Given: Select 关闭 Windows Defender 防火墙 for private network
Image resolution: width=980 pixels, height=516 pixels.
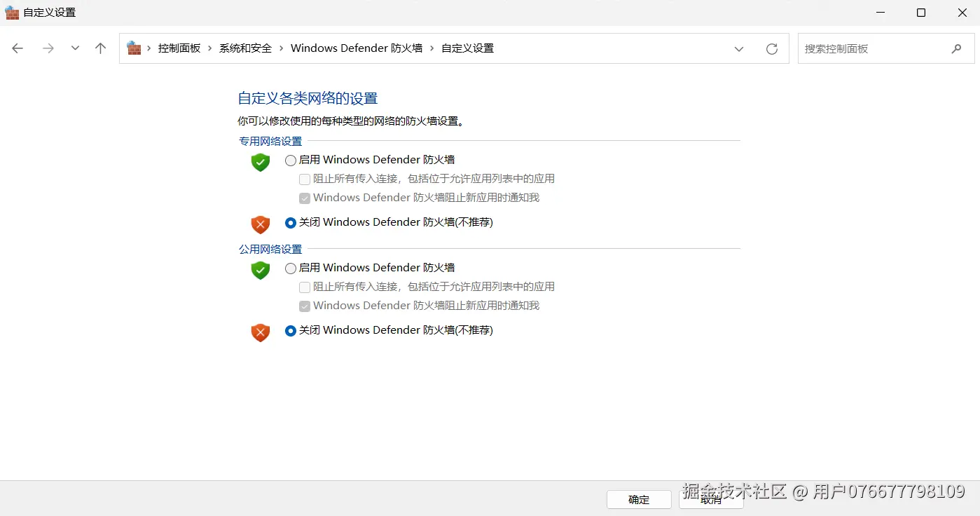Looking at the screenshot, I should tap(291, 223).
